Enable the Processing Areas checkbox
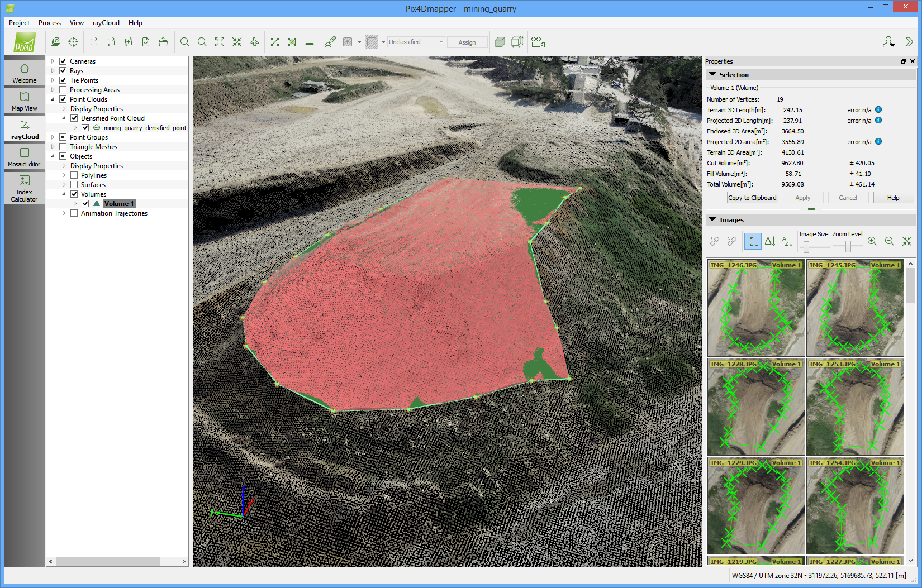Image resolution: width=922 pixels, height=588 pixels. click(x=63, y=90)
